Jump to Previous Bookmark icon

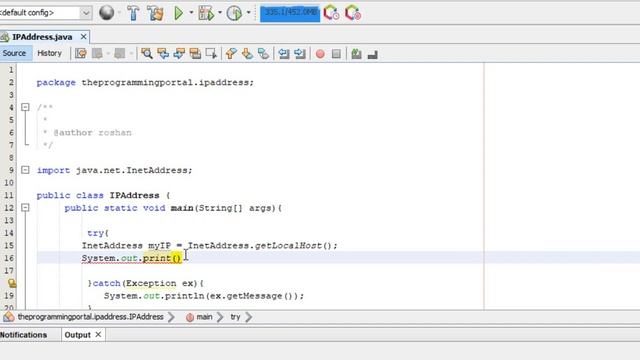(231, 53)
